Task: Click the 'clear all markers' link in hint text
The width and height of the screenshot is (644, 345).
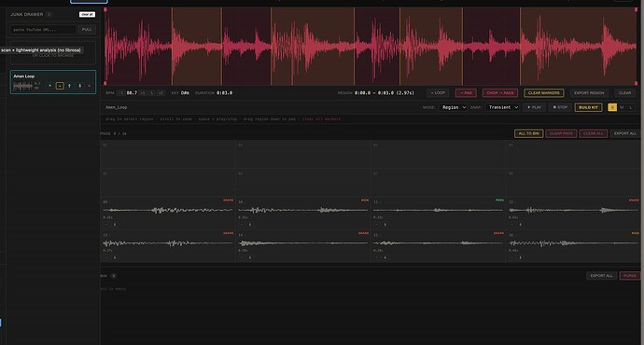Action: 321,119
